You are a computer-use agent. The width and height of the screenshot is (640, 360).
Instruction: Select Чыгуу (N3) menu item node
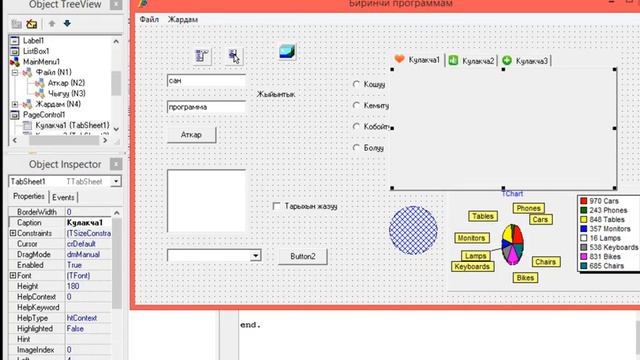pos(67,93)
